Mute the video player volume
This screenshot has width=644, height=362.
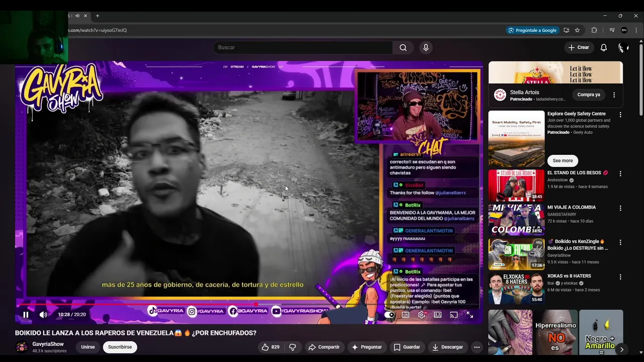[x=43, y=315]
